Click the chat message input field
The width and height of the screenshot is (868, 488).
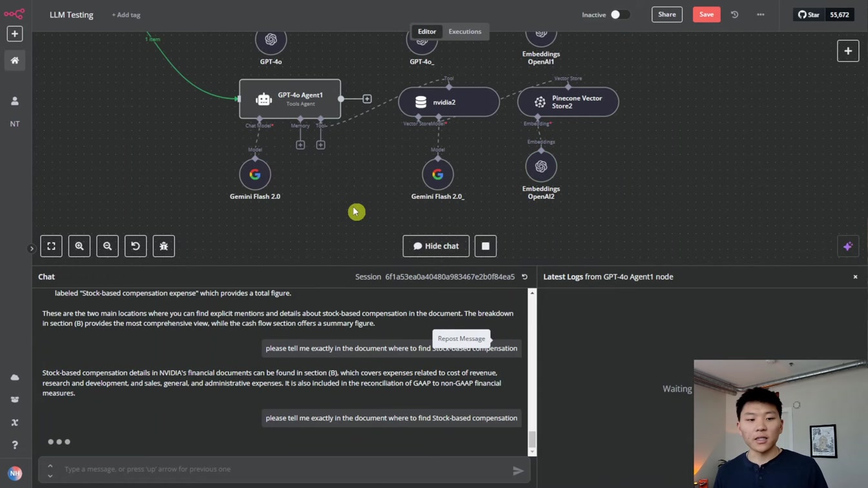(284, 469)
